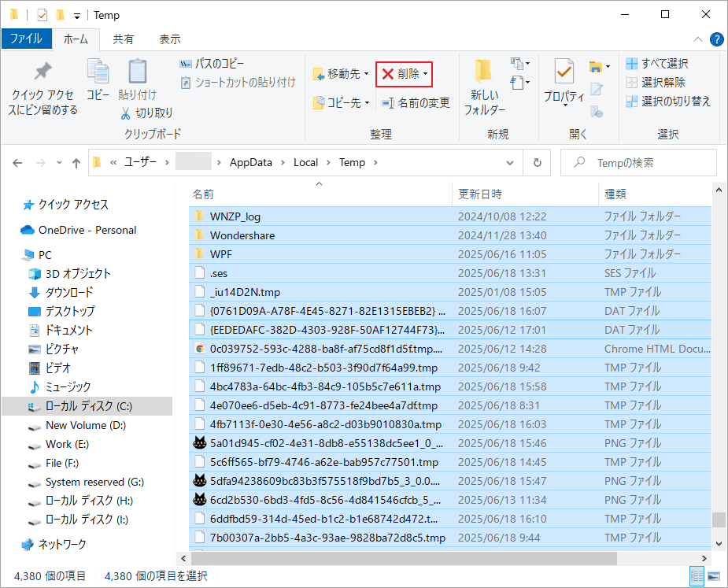728x588 pixels.
Task: Click the Copy icon in the clipboard group
Action: pos(98,71)
